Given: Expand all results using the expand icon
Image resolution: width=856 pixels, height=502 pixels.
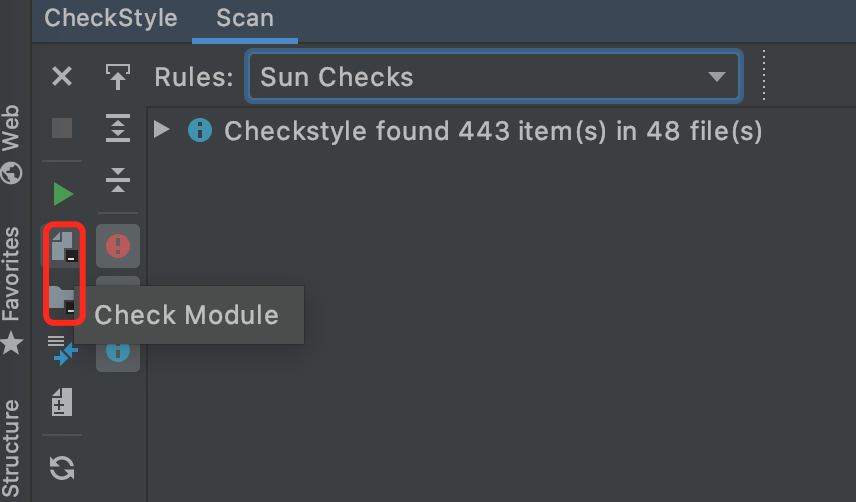Looking at the screenshot, I should (x=118, y=128).
